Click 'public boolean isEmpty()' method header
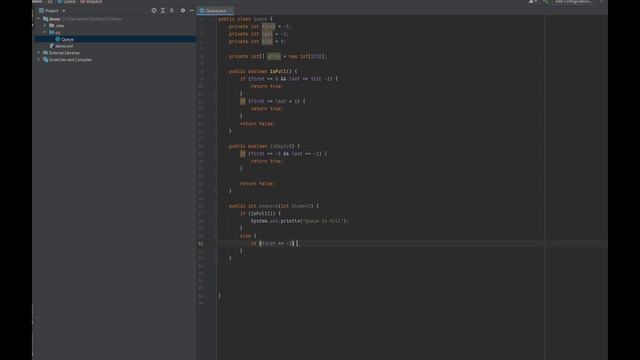Image resolution: width=640 pixels, height=360 pixels. [x=264, y=146]
